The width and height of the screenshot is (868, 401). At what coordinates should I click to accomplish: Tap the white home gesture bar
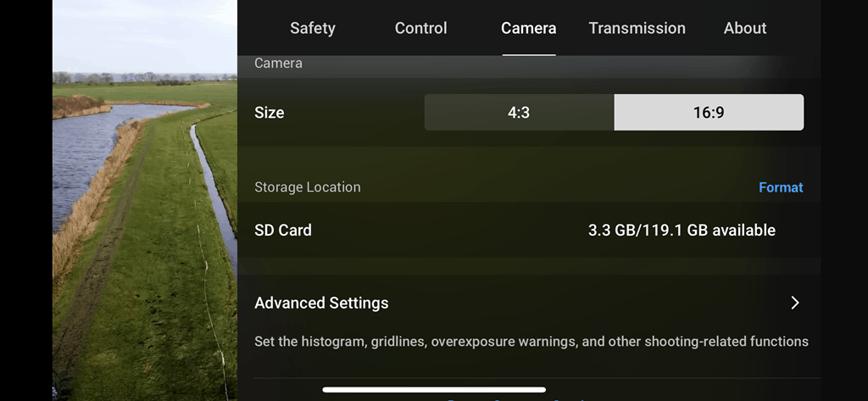click(x=434, y=390)
